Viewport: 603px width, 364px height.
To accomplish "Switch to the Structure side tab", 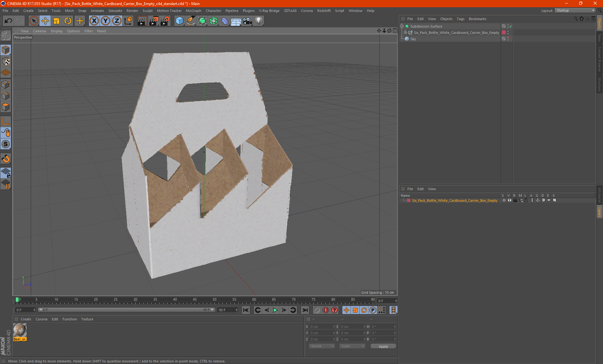I will tap(600, 84).
